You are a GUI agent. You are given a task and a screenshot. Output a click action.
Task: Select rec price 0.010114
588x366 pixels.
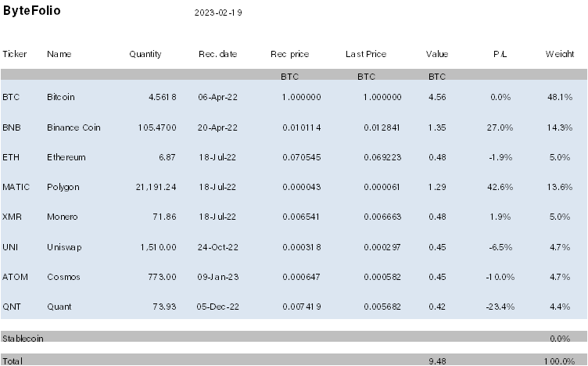pyautogui.click(x=302, y=127)
